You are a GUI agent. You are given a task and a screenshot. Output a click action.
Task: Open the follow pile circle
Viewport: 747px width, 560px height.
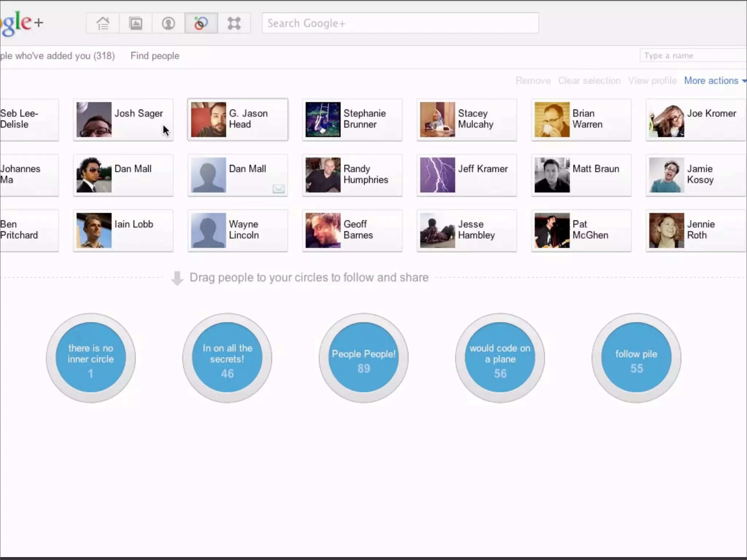(636, 358)
